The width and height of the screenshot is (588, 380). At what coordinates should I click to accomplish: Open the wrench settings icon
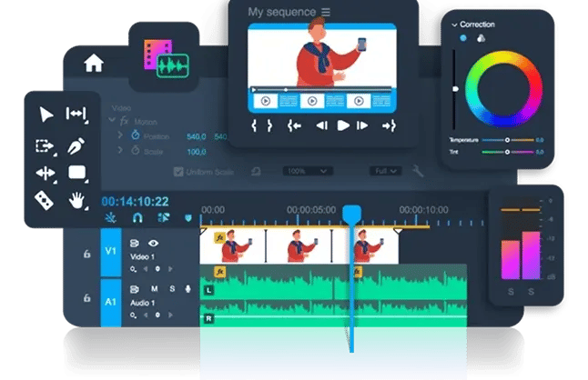[x=418, y=171]
